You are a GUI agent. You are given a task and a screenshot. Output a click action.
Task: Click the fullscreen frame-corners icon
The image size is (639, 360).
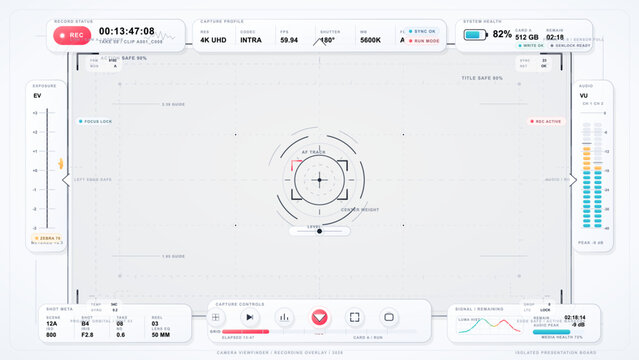click(354, 317)
